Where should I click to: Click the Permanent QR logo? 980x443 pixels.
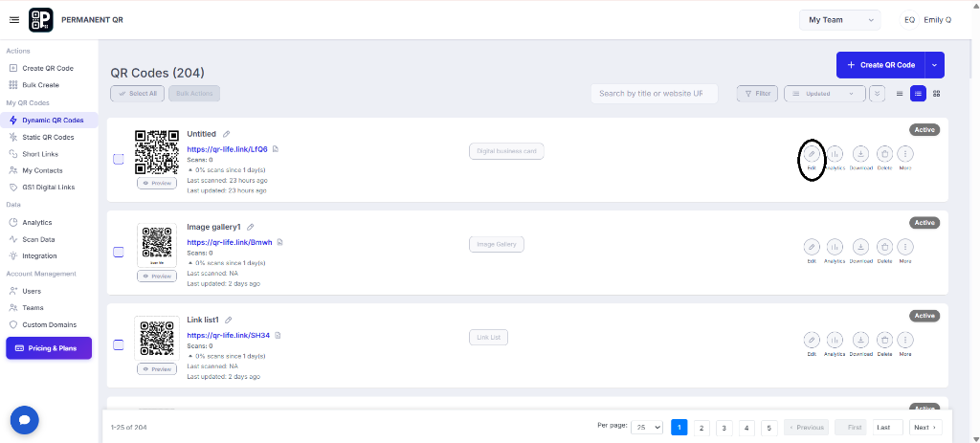coord(40,20)
